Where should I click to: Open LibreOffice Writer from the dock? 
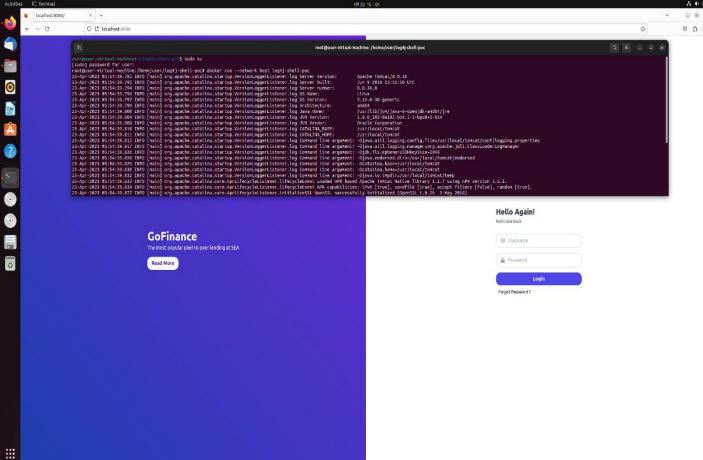(10, 108)
